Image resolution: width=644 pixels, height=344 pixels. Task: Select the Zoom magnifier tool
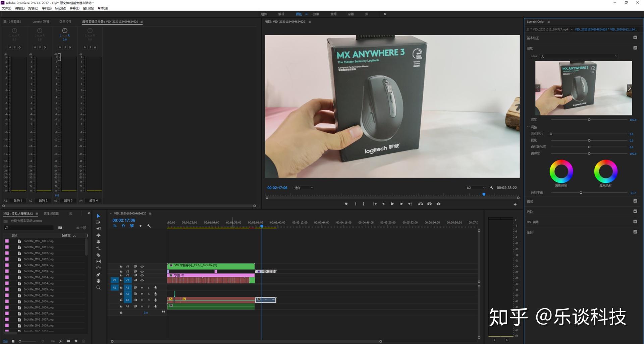[98, 288]
